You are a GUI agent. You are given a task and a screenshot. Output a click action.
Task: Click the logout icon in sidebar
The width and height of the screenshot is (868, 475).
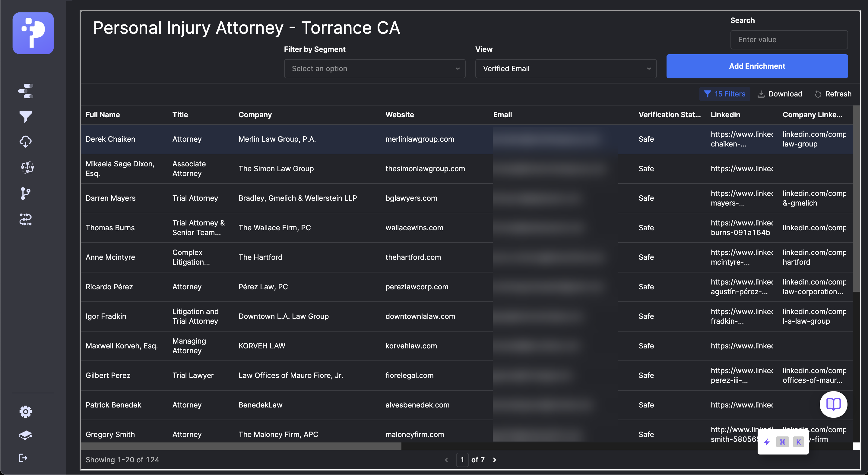click(x=23, y=458)
